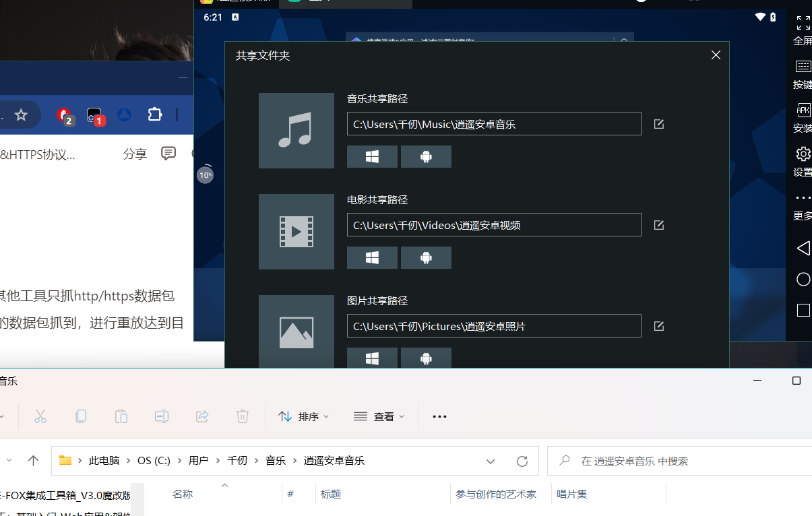This screenshot has height=516, width=812.
Task: Open Explorer more options ellipsis
Action: point(439,416)
